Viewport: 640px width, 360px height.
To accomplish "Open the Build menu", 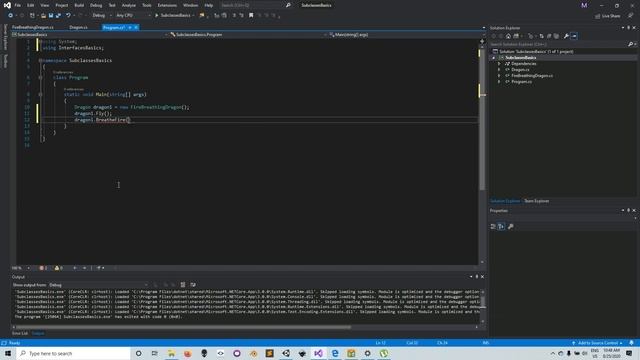I will click(79, 5).
